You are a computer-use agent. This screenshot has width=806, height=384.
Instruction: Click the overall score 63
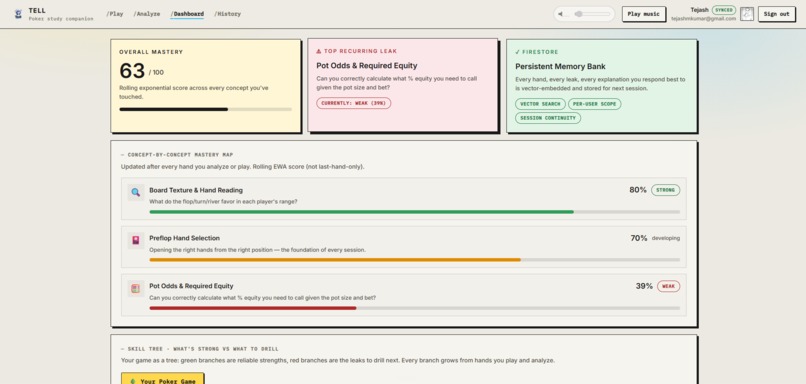(132, 71)
